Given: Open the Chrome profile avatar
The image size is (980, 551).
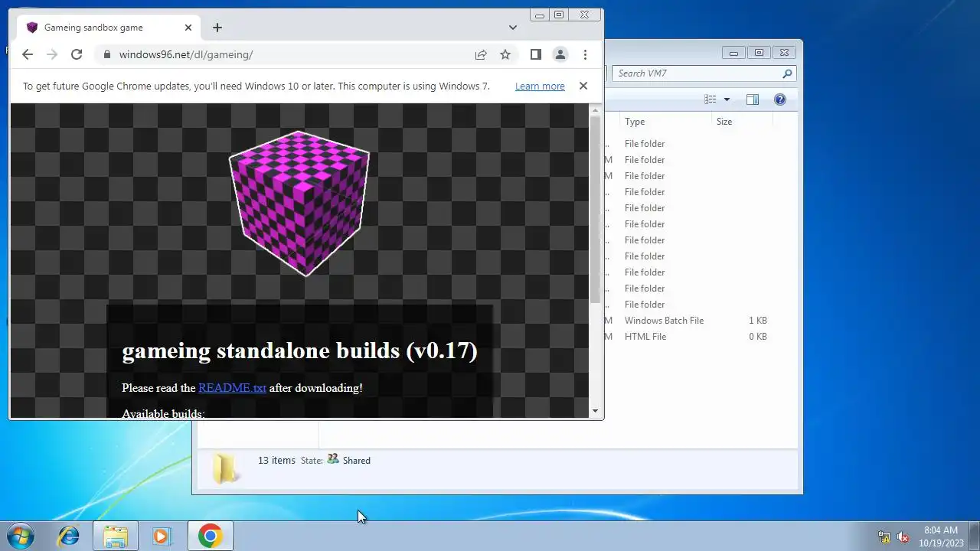Looking at the screenshot, I should click(560, 54).
